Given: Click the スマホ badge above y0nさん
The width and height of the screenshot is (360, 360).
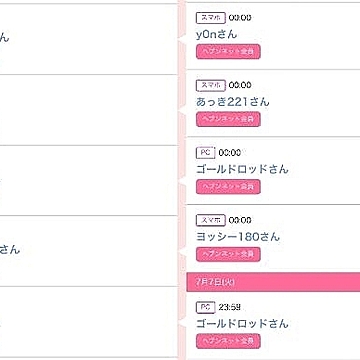Looking at the screenshot, I should (x=211, y=18).
